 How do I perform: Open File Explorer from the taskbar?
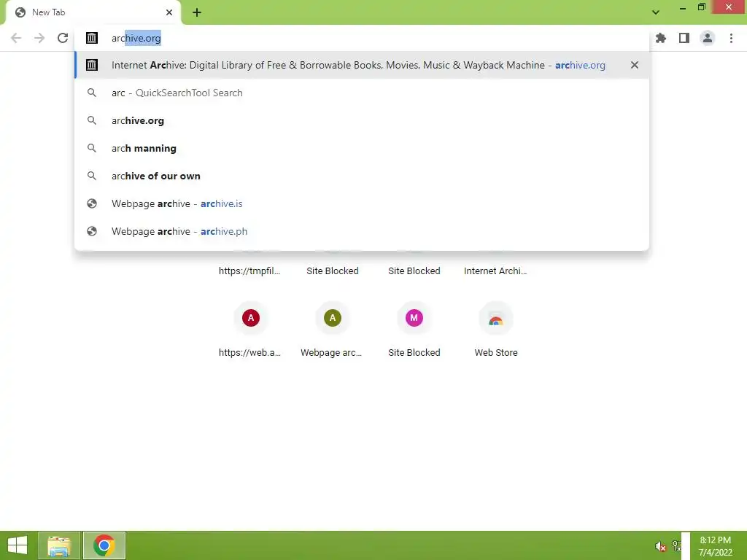(59, 545)
